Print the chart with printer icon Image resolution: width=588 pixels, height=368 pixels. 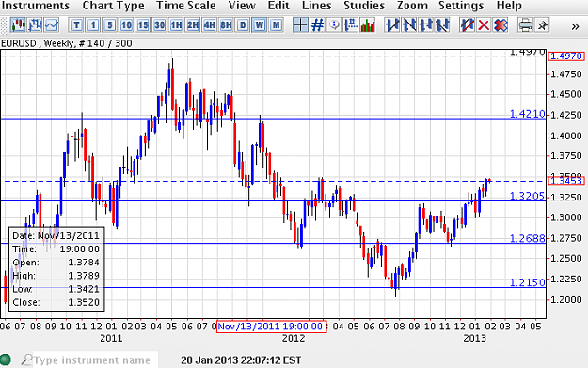click(x=525, y=25)
